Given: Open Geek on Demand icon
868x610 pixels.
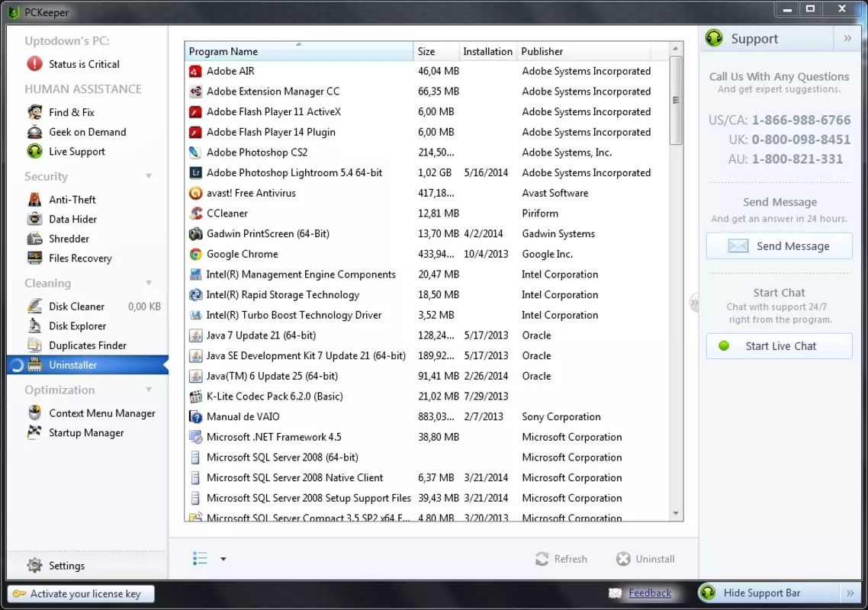Looking at the screenshot, I should [x=35, y=132].
